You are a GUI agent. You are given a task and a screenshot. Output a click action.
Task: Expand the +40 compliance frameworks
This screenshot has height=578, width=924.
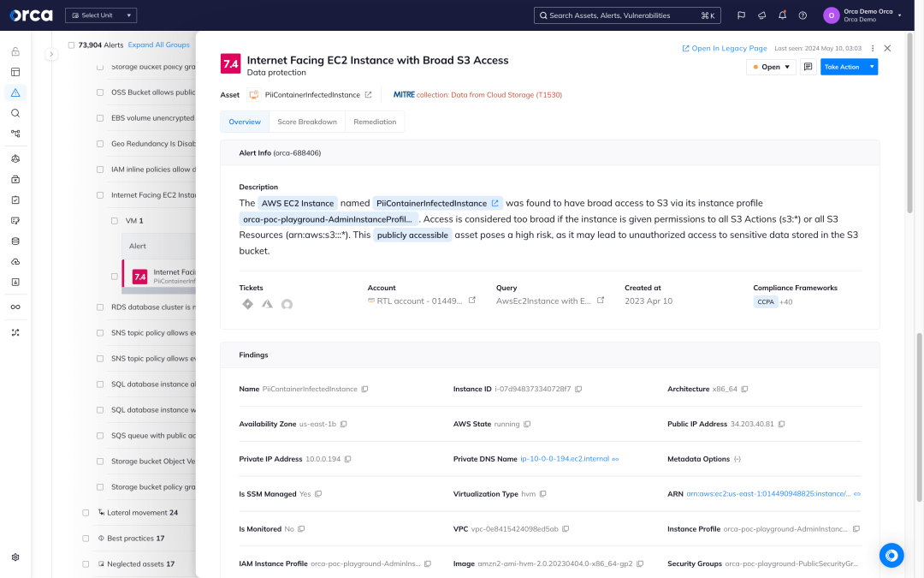tap(786, 302)
